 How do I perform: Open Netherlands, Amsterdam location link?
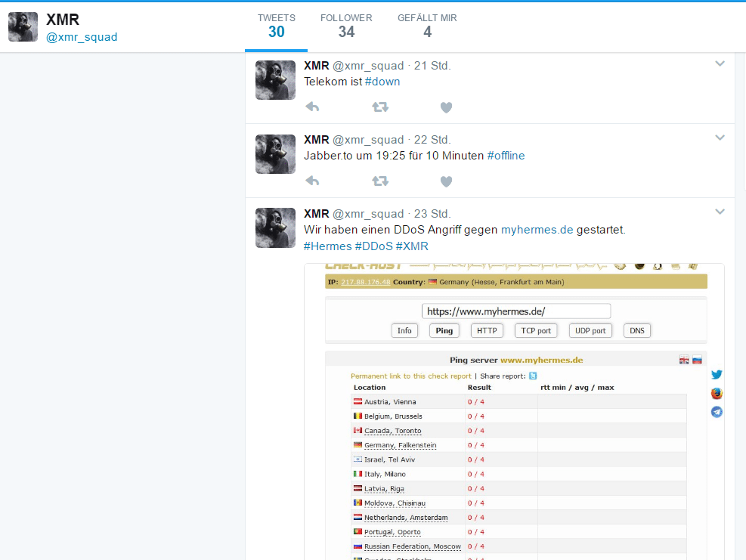406,518
